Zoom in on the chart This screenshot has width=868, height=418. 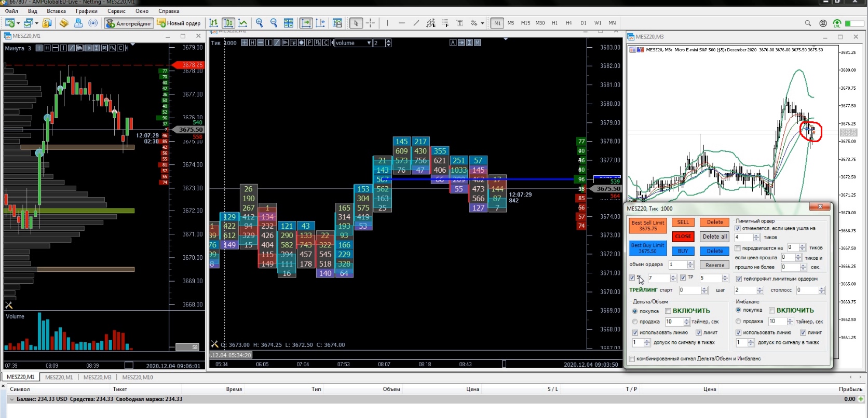pos(260,23)
